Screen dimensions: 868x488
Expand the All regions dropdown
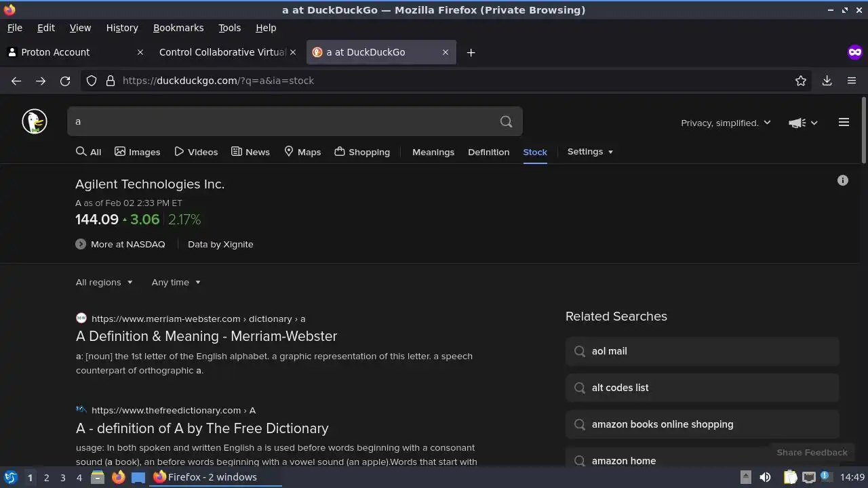(x=104, y=282)
